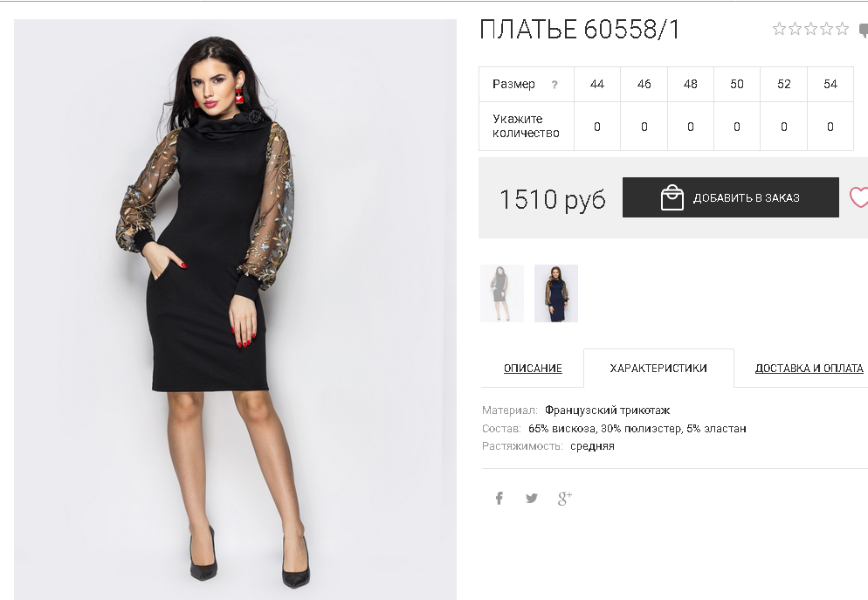Set quantity field for size 44
868x600 pixels.
[596, 127]
